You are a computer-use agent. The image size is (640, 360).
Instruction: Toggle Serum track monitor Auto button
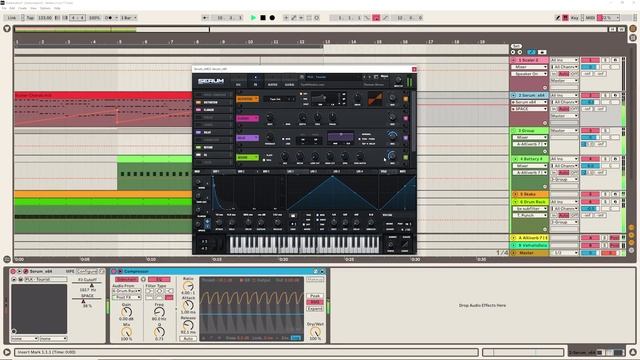coord(564,109)
